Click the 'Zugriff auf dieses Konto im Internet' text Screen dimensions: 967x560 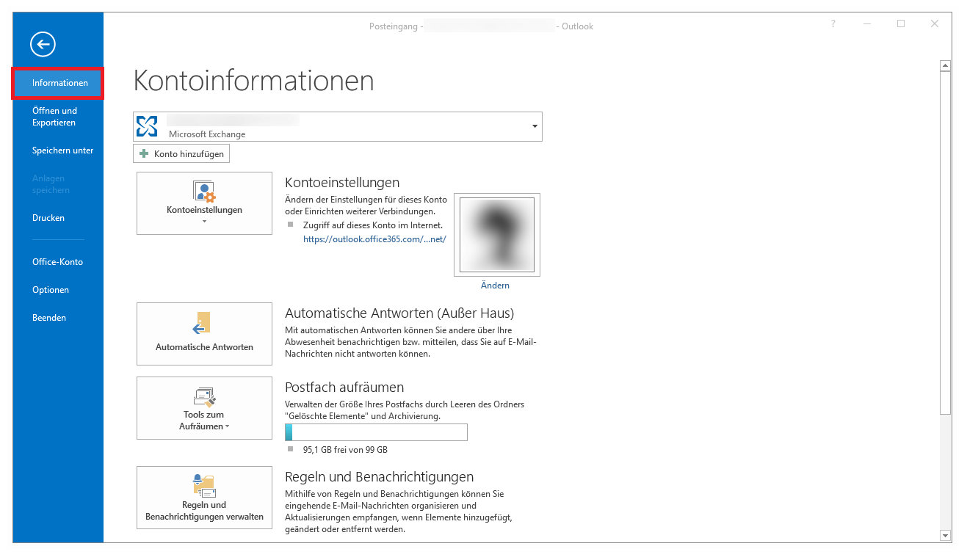pos(373,225)
